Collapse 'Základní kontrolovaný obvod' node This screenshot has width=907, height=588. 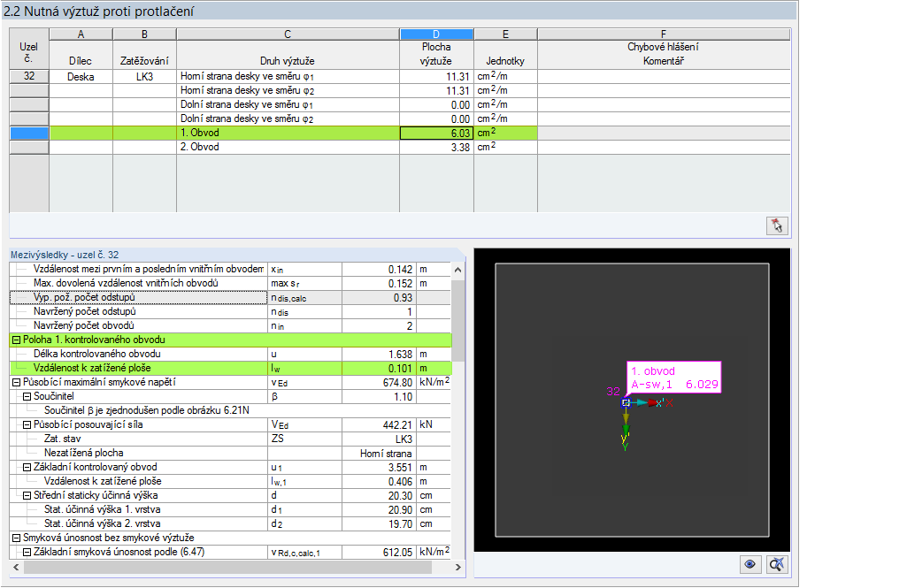27,467
